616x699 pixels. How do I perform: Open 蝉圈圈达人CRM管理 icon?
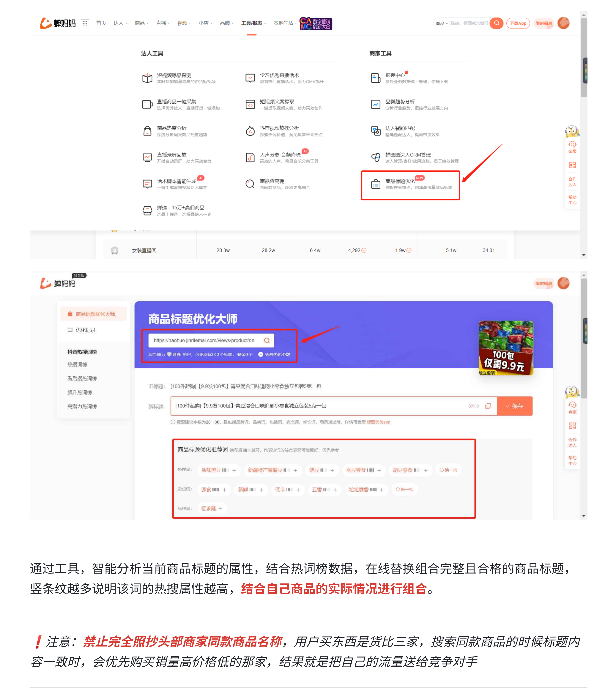(376, 157)
